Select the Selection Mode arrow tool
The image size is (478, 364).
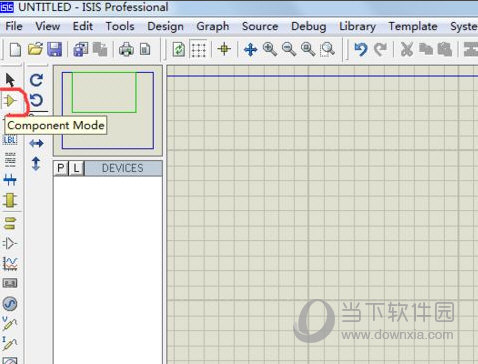(10, 80)
